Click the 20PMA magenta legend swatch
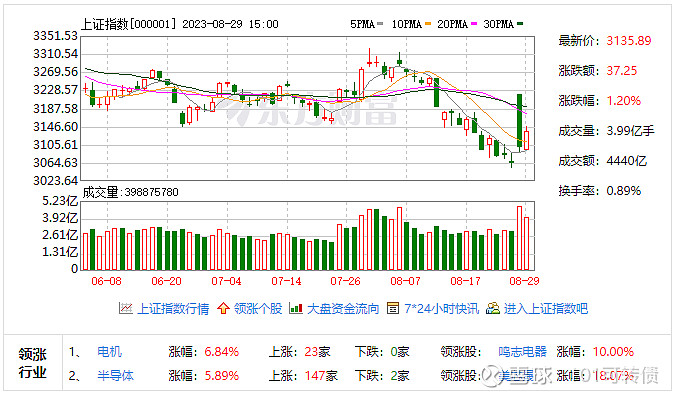The width and height of the screenshot is (678, 396). click(474, 24)
